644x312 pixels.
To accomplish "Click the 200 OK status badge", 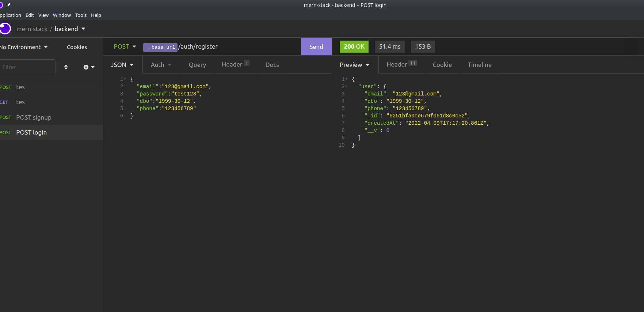I will click(x=354, y=46).
